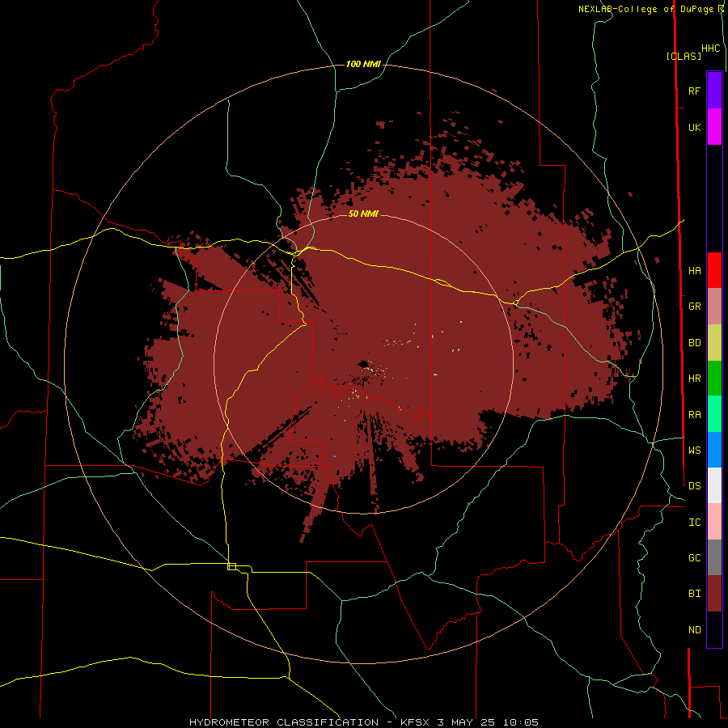728x728 pixels.
Task: Click the ND legend label
Action: point(694,630)
